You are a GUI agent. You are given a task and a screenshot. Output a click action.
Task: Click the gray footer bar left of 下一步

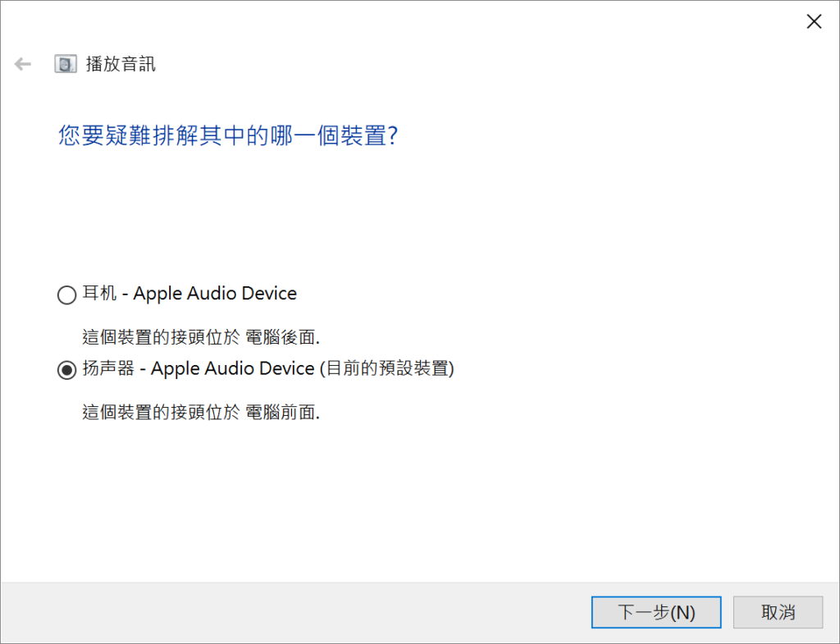coord(294,612)
